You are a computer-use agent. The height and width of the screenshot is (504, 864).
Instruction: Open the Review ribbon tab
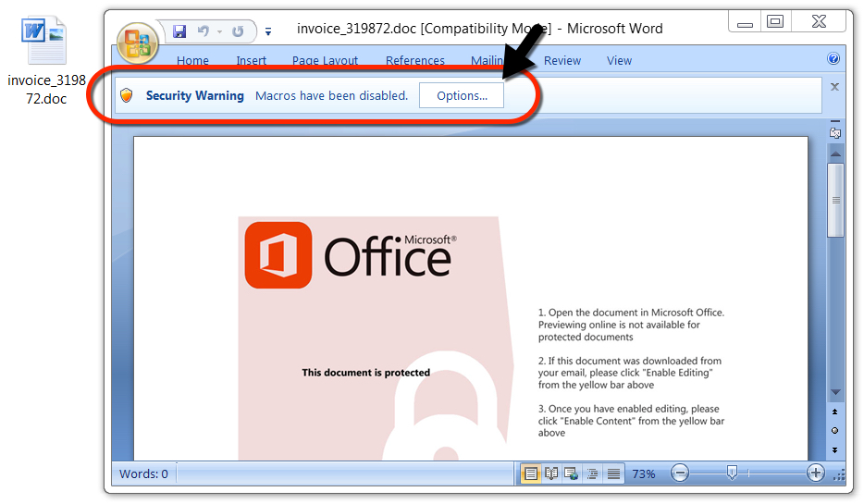[x=562, y=60]
